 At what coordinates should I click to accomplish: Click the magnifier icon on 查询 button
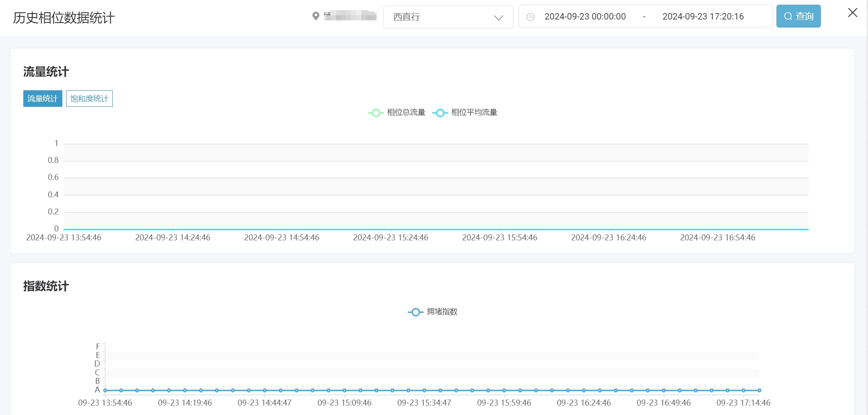(x=788, y=17)
